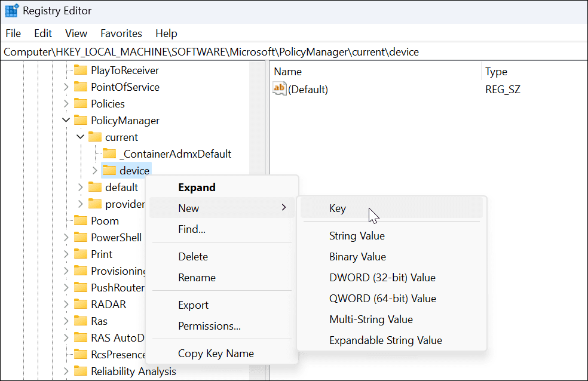Click the Registry Editor app icon in title bar
The height and width of the screenshot is (381, 588).
coord(11,11)
